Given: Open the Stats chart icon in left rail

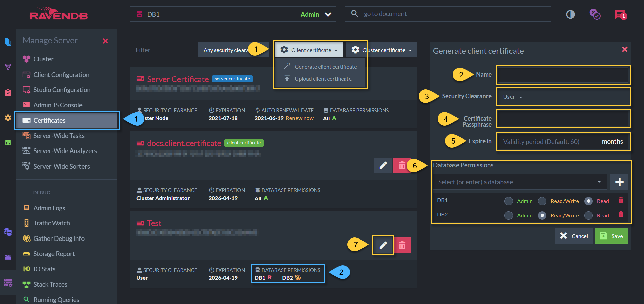Looking at the screenshot, I should coord(8,143).
